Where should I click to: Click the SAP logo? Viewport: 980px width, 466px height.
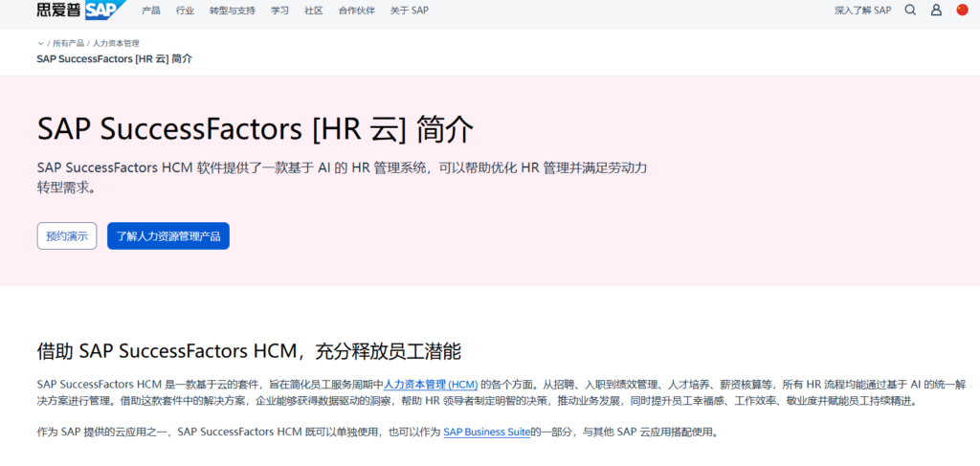105,10
